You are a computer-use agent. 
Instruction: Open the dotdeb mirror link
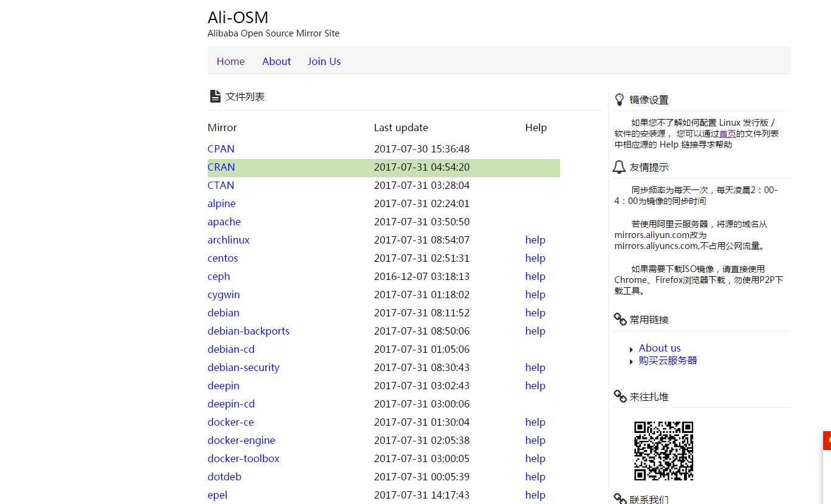click(224, 477)
